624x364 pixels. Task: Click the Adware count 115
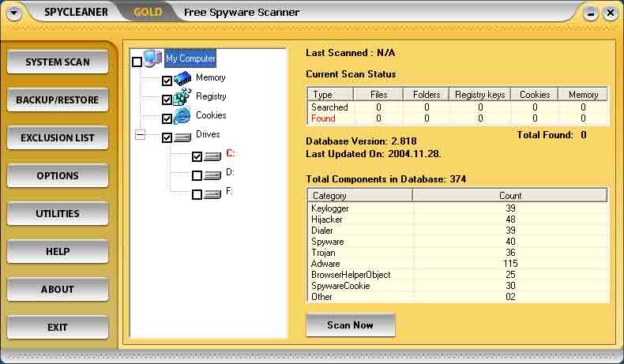(x=510, y=264)
